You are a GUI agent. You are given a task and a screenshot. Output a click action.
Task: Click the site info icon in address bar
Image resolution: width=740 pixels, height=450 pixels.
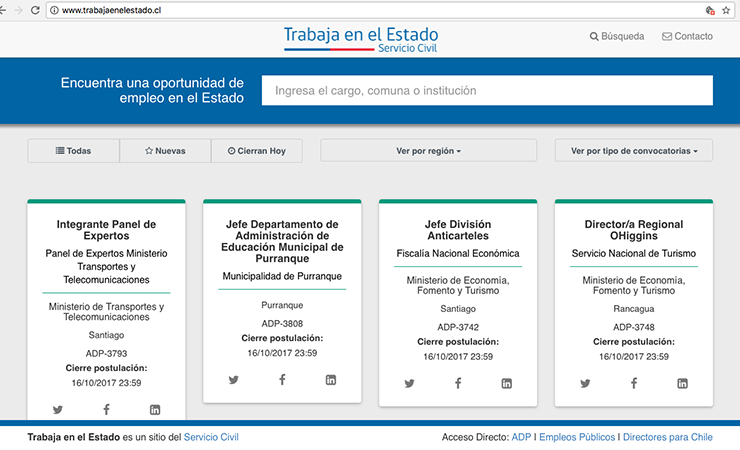54,10
